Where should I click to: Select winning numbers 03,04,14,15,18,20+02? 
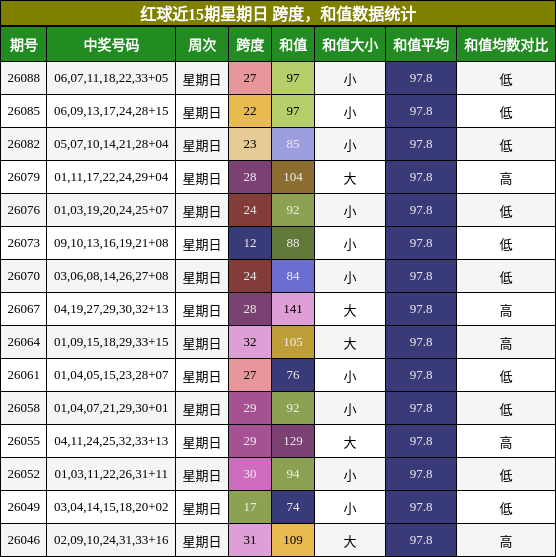coord(111,507)
